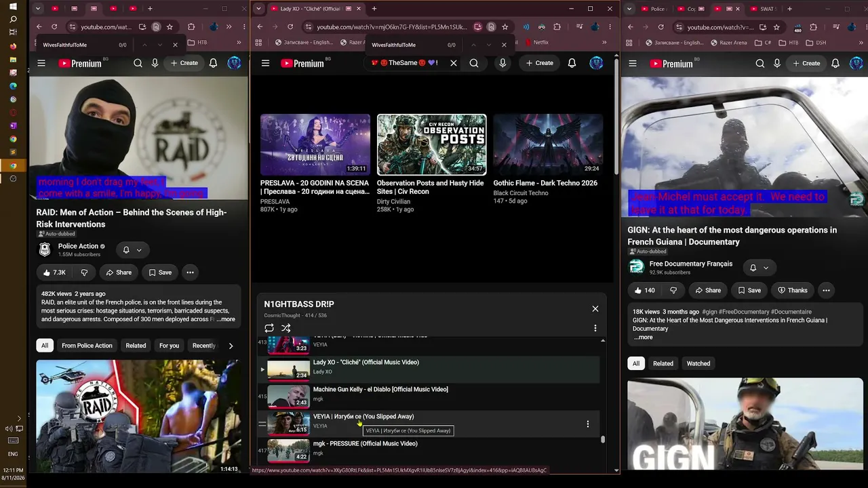Dislike the RAID video in left window

pos(84,272)
